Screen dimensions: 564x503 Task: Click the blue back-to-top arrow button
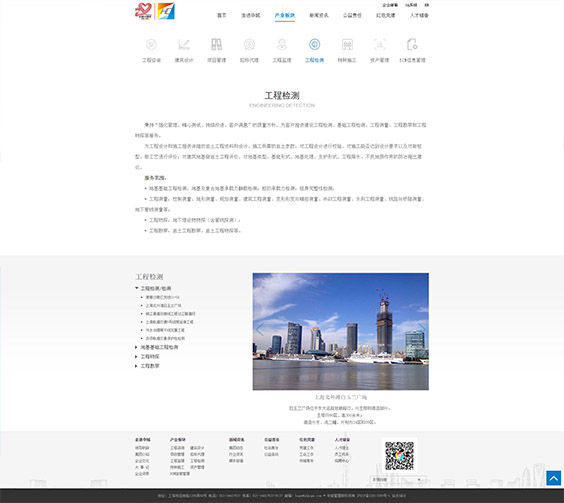554,478
